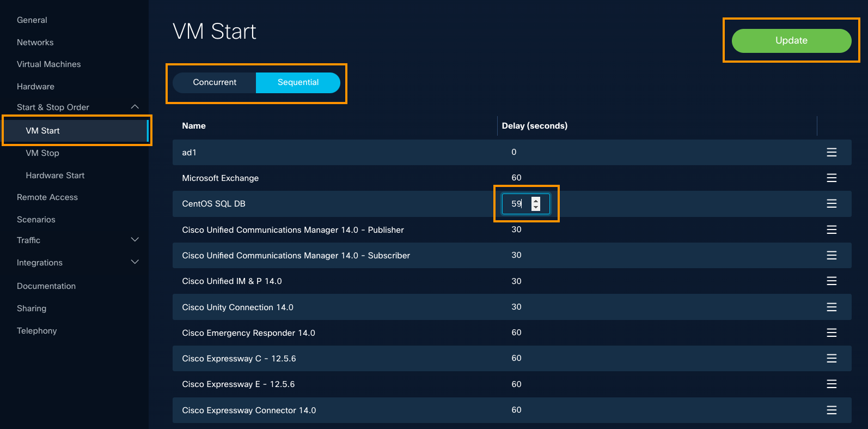Click the reorder handle for Cisco Unity Connection 14.0
This screenshot has height=429, width=868.
point(832,307)
